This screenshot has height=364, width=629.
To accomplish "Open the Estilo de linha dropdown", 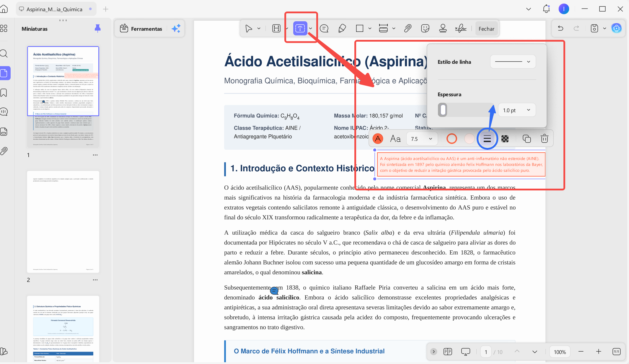I will pyautogui.click(x=513, y=62).
